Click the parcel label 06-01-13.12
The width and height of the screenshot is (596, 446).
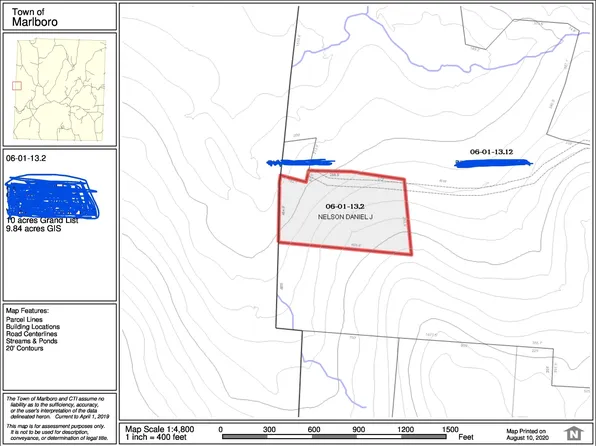(491, 152)
